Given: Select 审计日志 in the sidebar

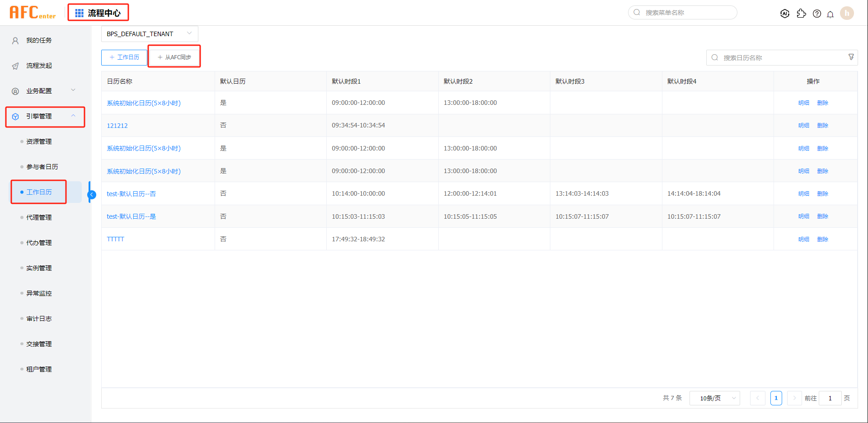Looking at the screenshot, I should coord(39,319).
